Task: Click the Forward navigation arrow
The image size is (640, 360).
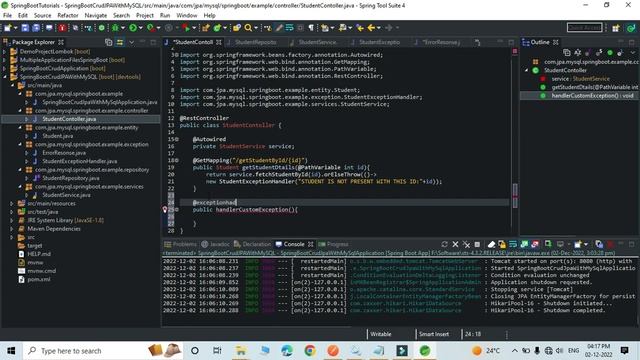Action: click(389, 28)
